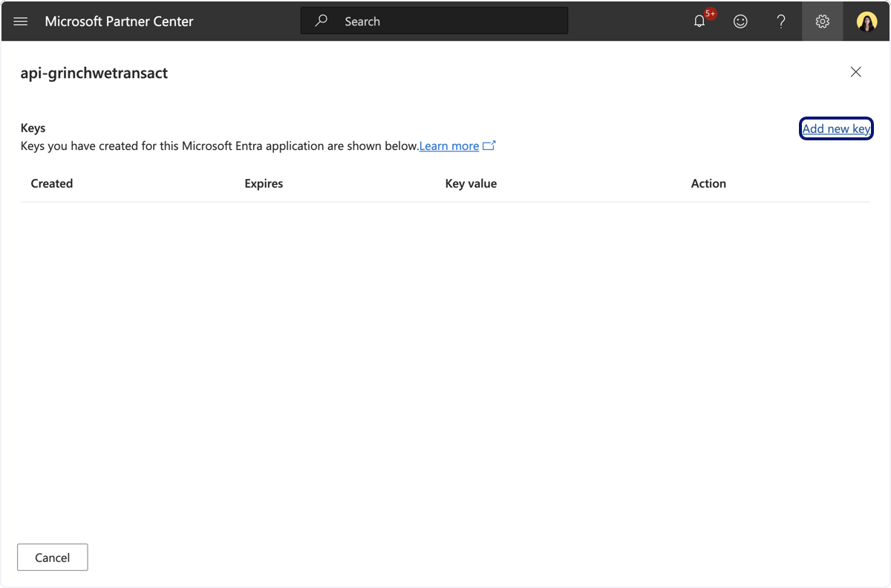Open help with the question mark icon

[781, 22]
